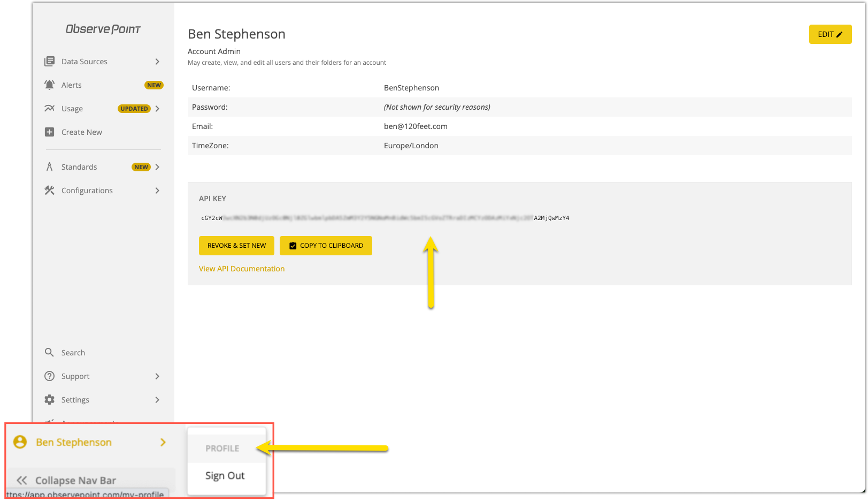Screen dimensions: 868x501
Task: Click username value BenStephenson
Action: (x=411, y=88)
